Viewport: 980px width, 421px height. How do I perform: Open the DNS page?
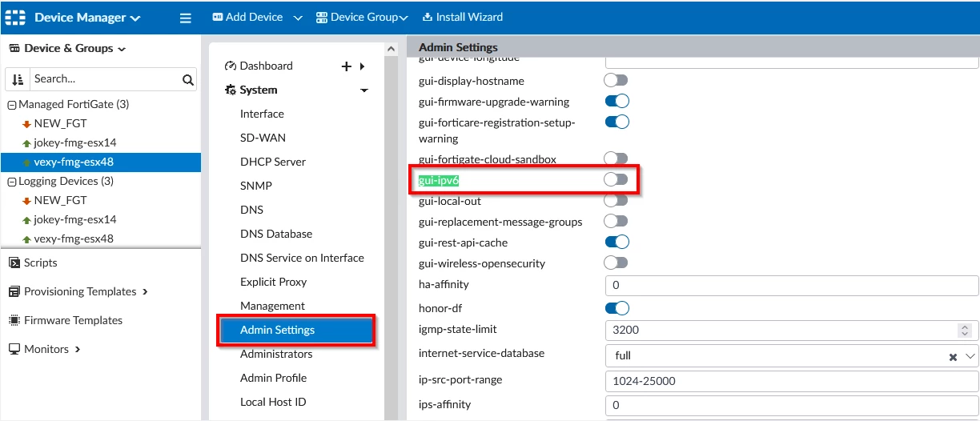click(251, 210)
